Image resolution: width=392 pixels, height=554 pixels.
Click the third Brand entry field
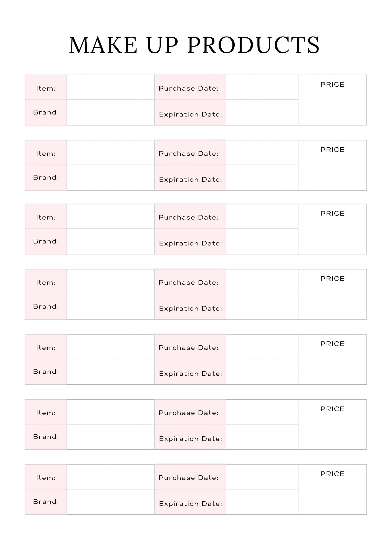(111, 241)
